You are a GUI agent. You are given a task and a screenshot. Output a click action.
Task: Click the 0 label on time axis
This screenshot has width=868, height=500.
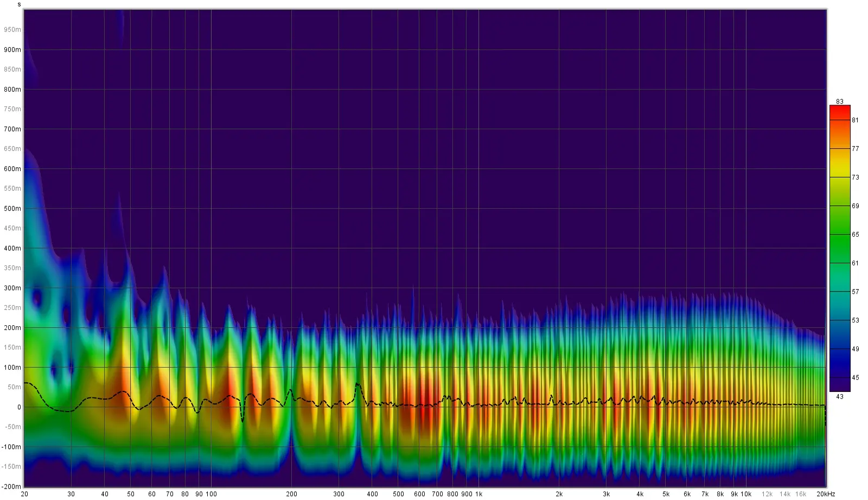pyautogui.click(x=19, y=407)
